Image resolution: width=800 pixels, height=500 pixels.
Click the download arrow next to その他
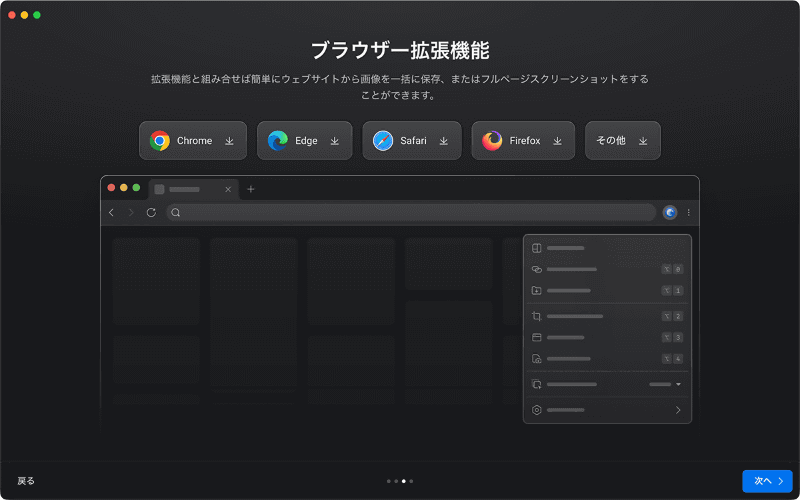pos(643,141)
